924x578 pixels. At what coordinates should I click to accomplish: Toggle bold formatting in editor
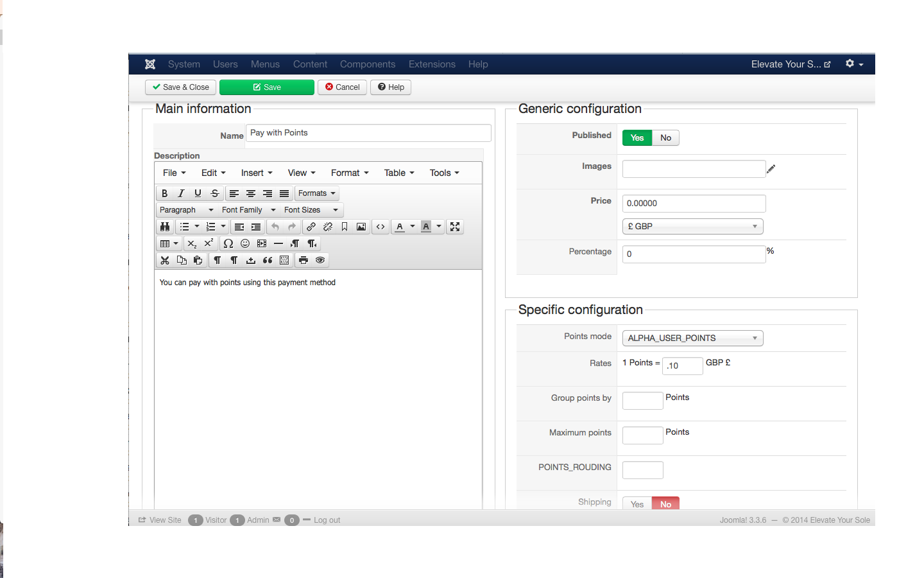[164, 193]
